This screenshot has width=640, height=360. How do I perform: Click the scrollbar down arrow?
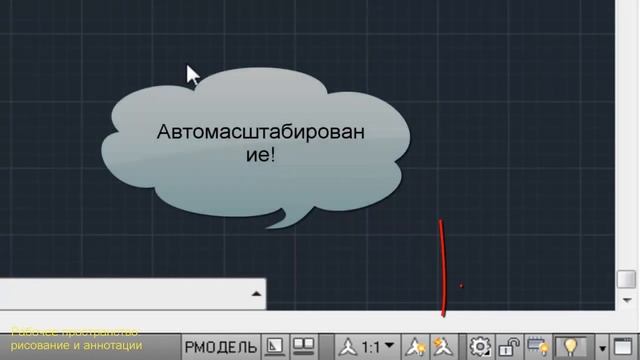coord(627,300)
